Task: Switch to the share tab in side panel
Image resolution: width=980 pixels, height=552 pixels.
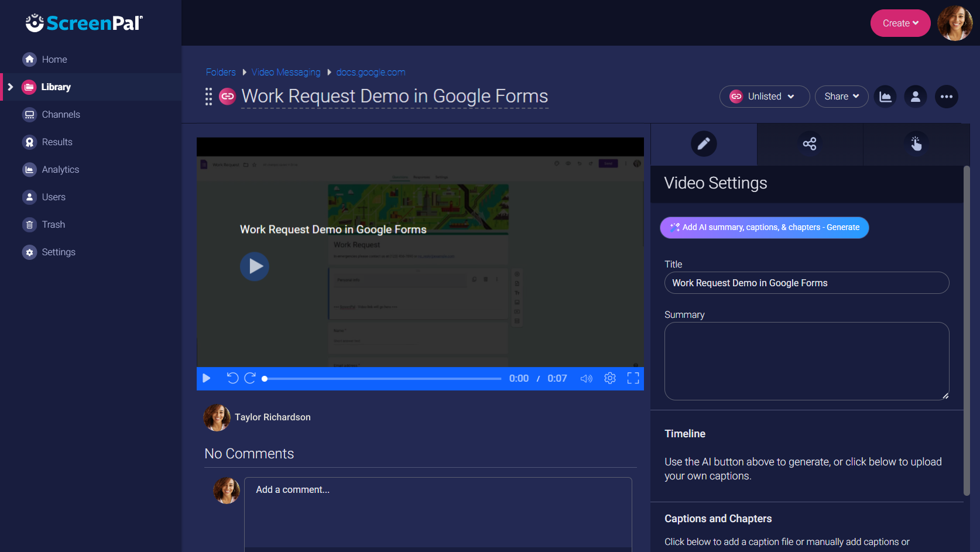Action: (x=810, y=144)
